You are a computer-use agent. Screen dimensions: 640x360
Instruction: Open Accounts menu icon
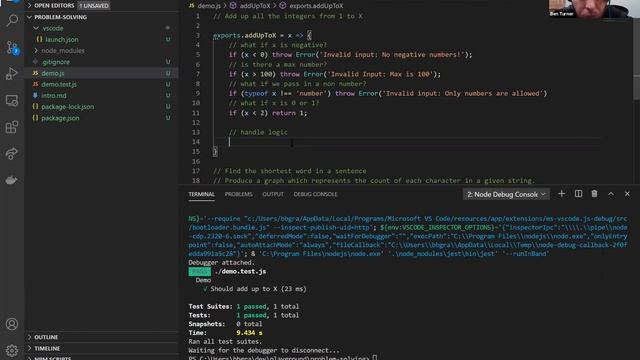12,324
